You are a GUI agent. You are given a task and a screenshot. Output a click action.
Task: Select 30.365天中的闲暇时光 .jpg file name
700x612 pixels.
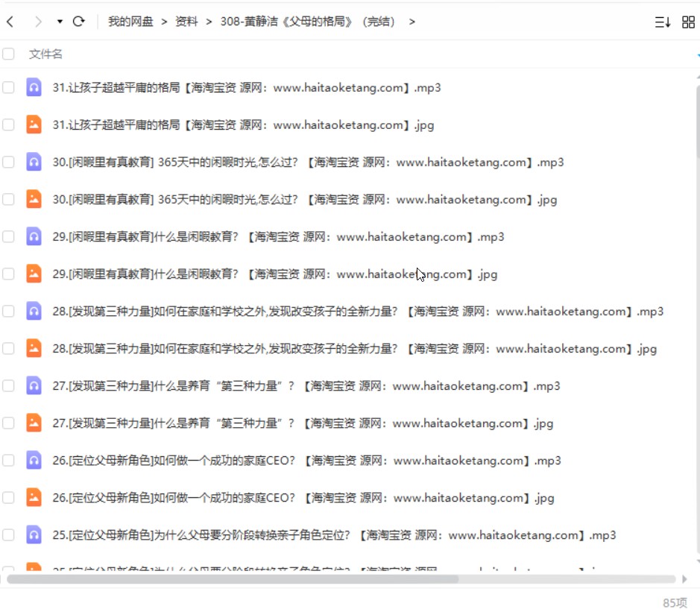click(x=305, y=200)
